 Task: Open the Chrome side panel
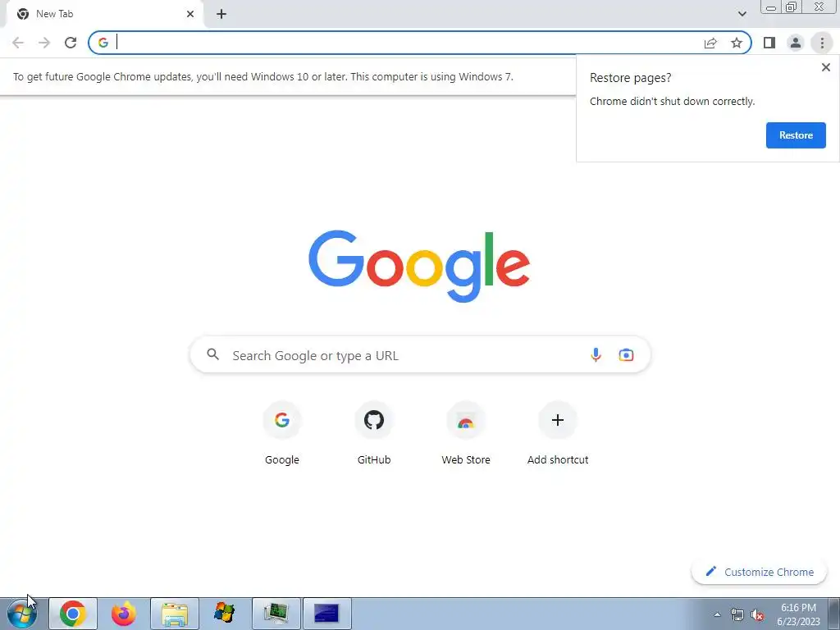click(769, 43)
